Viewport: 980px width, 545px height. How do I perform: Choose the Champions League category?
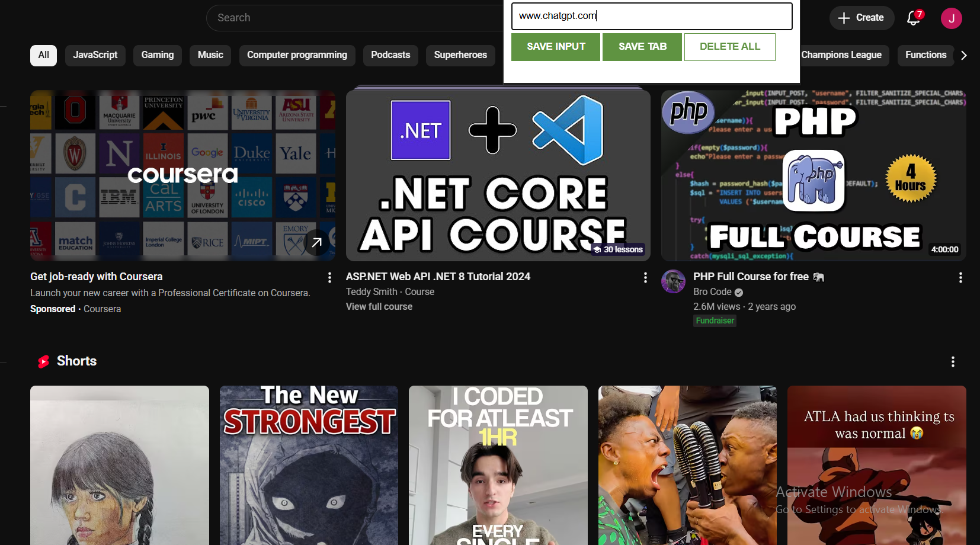pyautogui.click(x=843, y=55)
